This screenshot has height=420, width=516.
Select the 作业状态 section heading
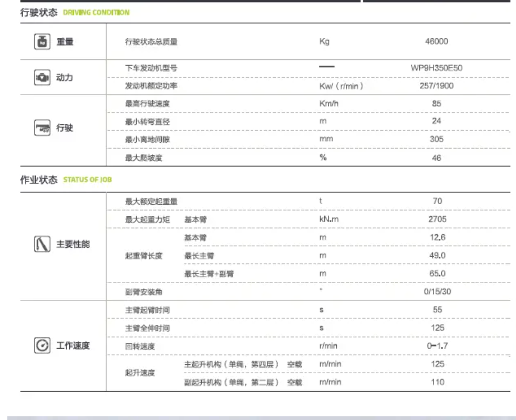coord(39,180)
